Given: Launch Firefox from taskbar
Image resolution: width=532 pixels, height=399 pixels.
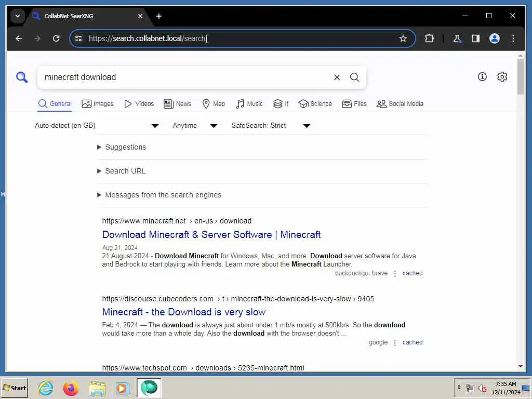Looking at the screenshot, I should pos(71,388).
